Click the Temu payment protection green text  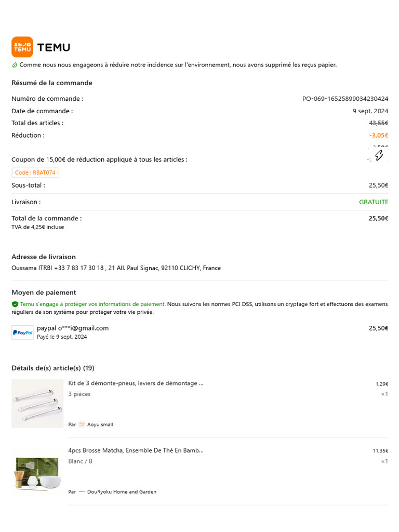point(93,304)
